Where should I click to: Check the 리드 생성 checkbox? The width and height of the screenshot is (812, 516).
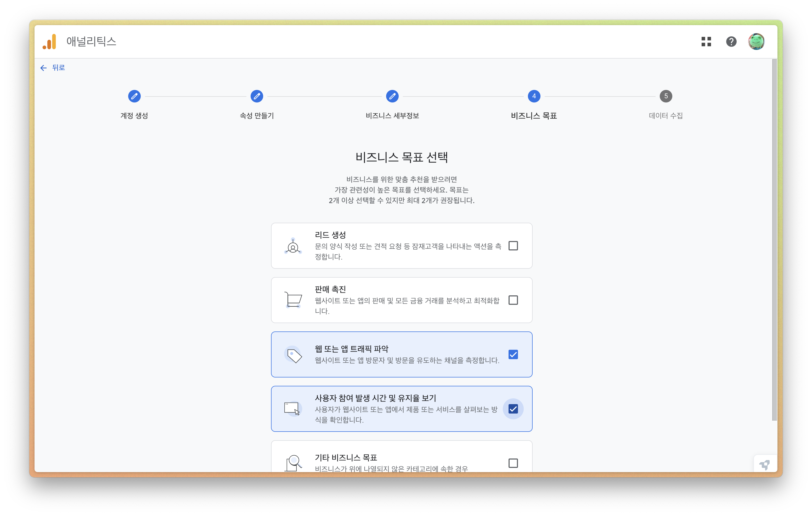point(513,246)
